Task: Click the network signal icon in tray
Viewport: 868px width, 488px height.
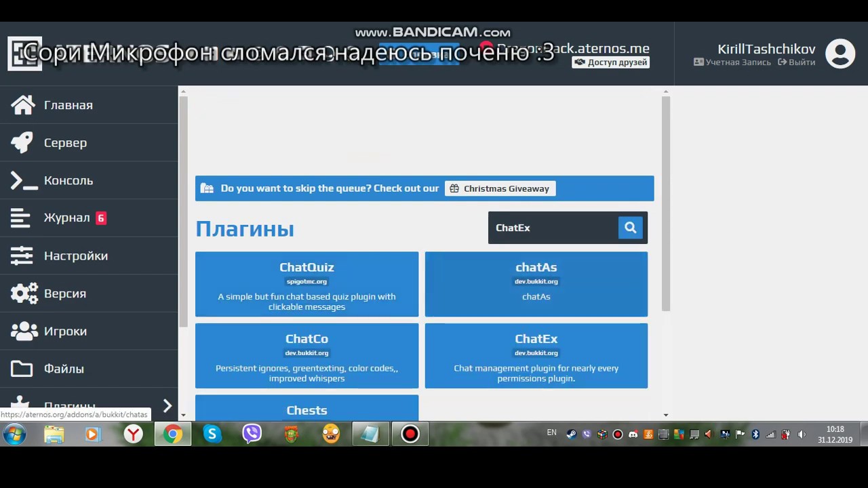Action: click(771, 434)
